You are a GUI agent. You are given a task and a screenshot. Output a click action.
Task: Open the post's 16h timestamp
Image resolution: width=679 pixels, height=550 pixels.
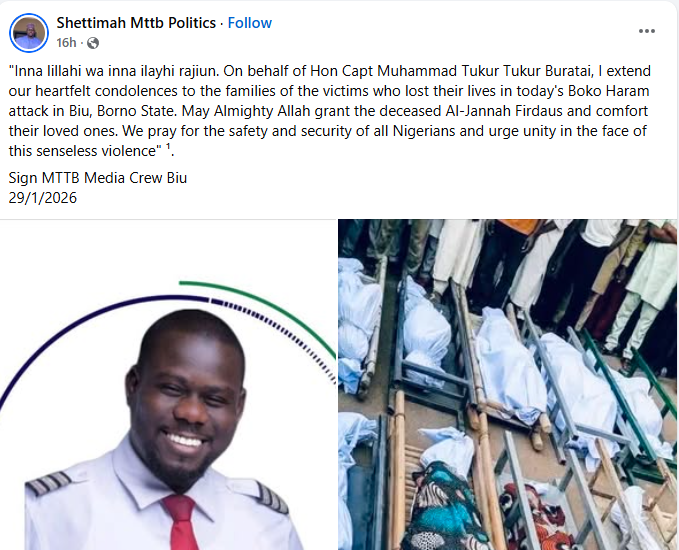[x=66, y=43]
